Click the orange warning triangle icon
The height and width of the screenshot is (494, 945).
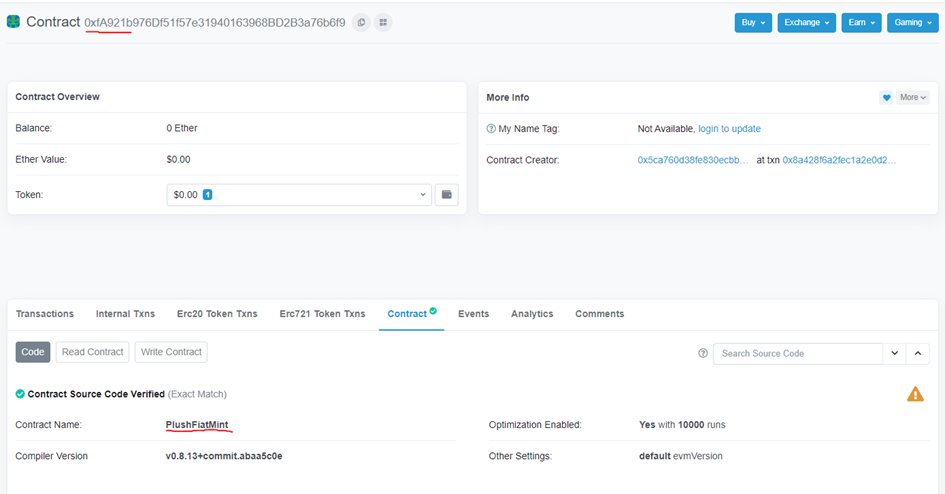click(x=915, y=395)
